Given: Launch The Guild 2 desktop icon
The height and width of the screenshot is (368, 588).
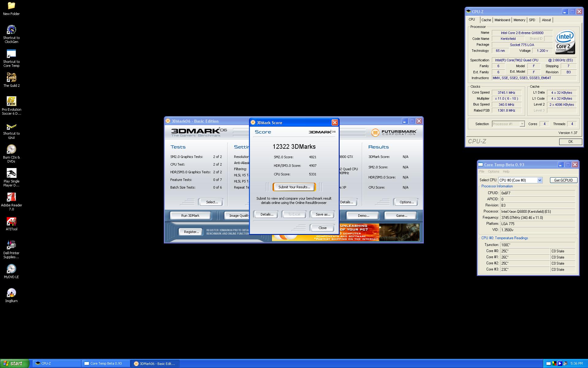Looking at the screenshot, I should 11,80.
